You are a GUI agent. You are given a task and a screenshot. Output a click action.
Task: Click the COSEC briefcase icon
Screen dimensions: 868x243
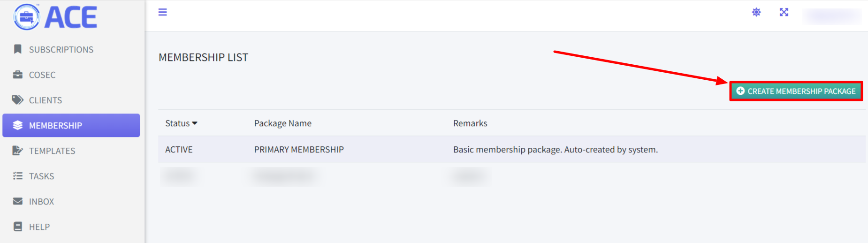(x=18, y=75)
